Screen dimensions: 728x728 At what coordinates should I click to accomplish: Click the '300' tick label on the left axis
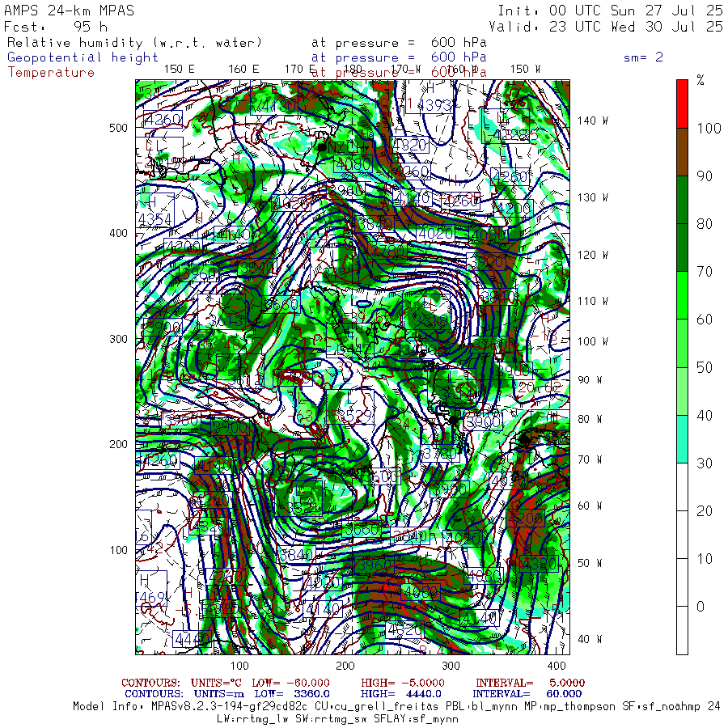(118, 340)
